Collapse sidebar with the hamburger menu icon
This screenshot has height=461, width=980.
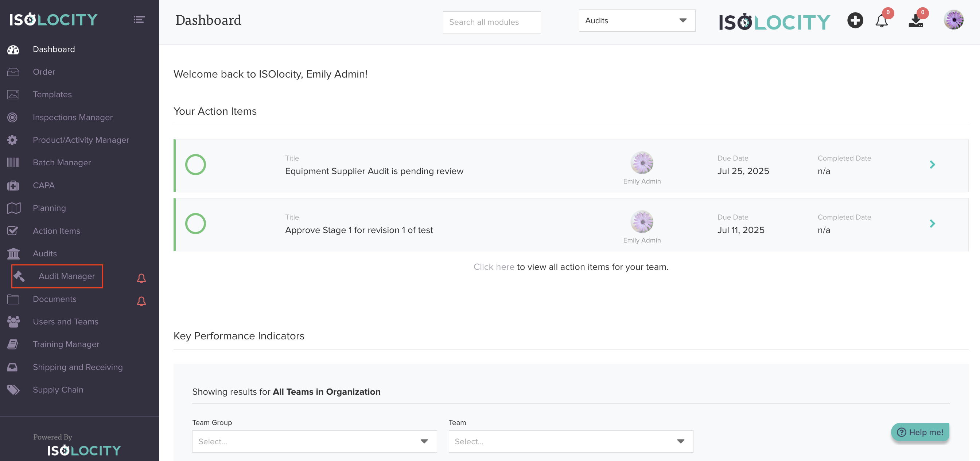(x=139, y=20)
